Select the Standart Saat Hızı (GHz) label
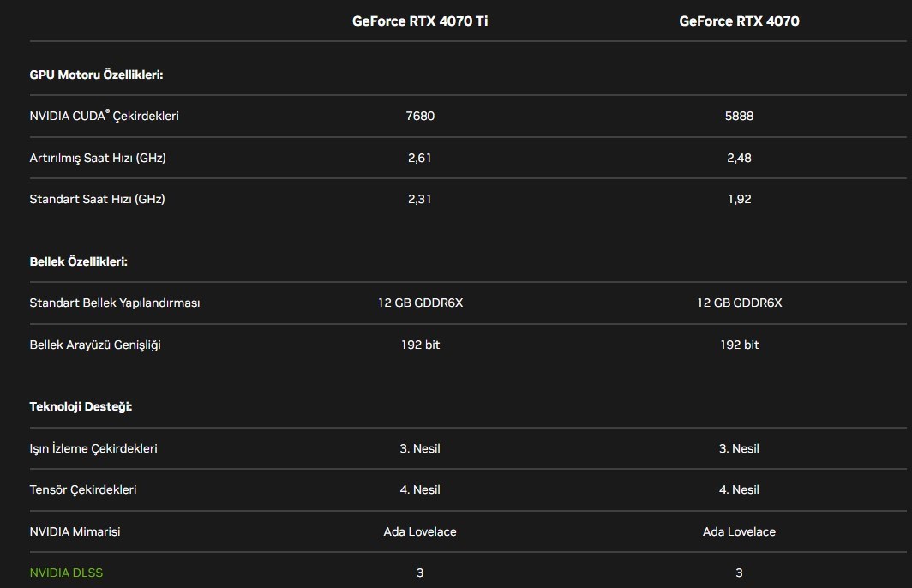The width and height of the screenshot is (912, 588). click(97, 199)
